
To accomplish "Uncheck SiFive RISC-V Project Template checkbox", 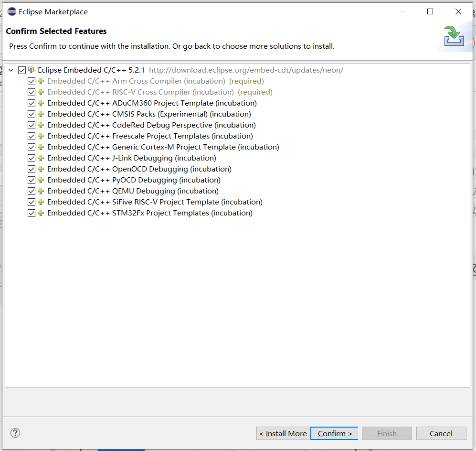I will (x=31, y=202).
